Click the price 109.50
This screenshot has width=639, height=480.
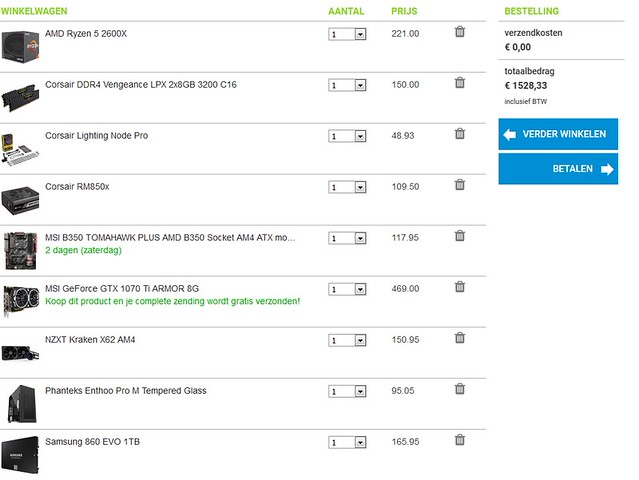tap(405, 187)
